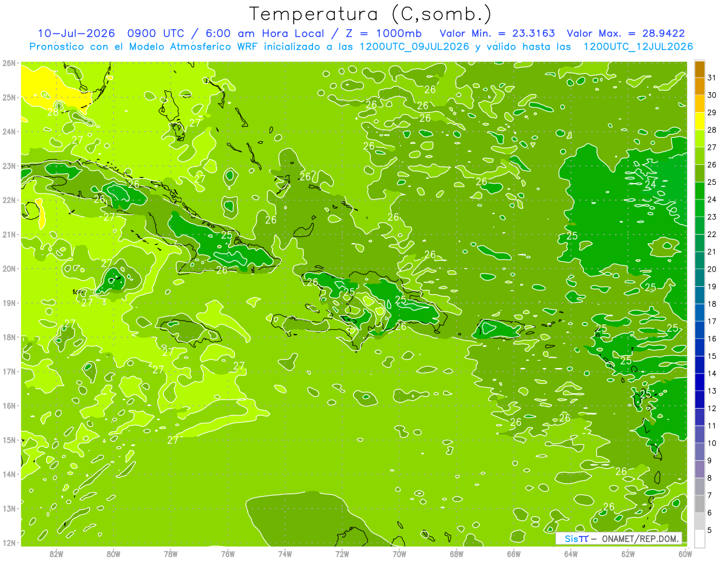Click the 60W longitude axis label
728x562 pixels.
685,554
